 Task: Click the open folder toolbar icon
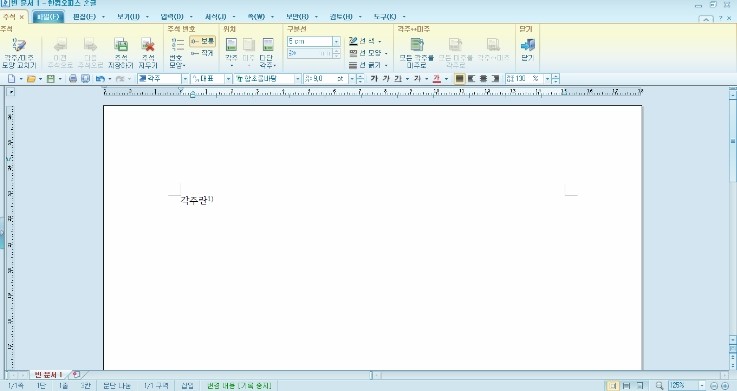pos(31,79)
